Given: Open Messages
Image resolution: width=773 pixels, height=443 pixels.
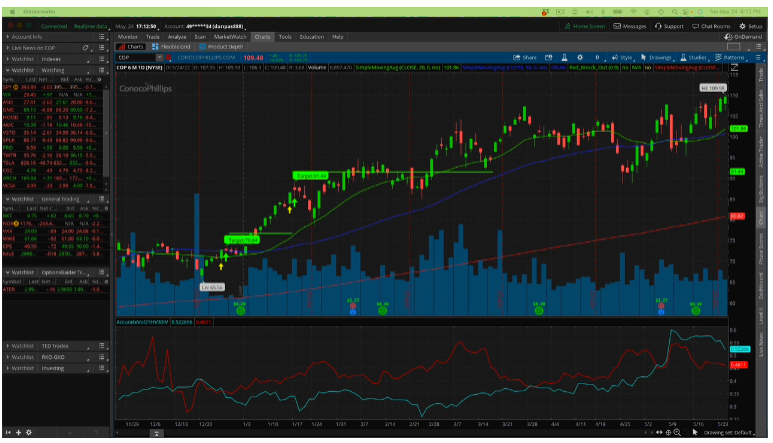Looking at the screenshot, I should point(630,26).
